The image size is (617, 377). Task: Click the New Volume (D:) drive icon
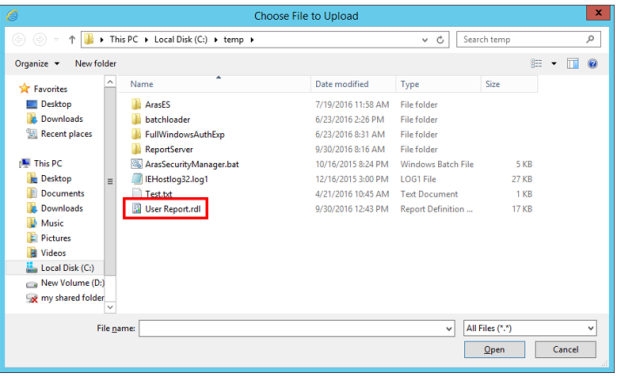(32, 284)
